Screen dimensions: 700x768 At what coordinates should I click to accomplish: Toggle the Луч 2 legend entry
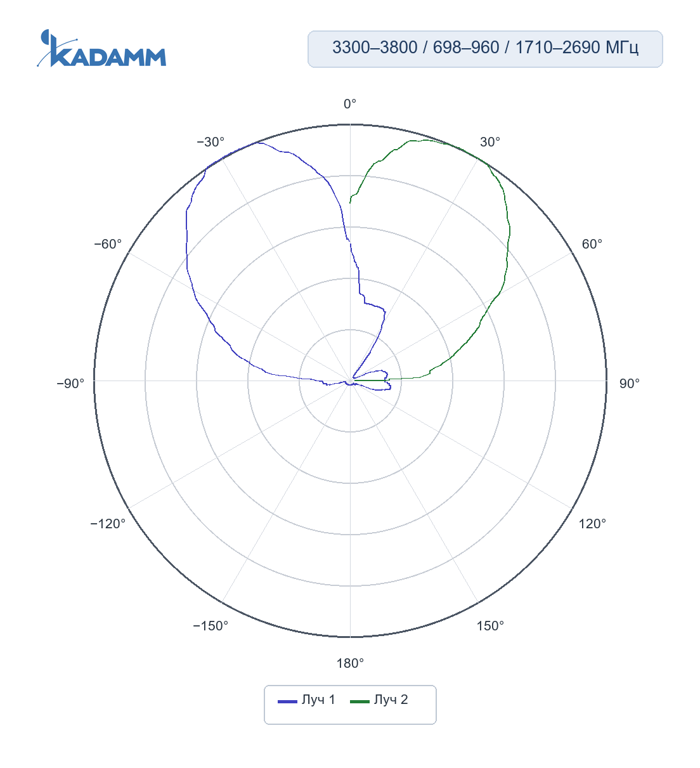pyautogui.click(x=379, y=700)
